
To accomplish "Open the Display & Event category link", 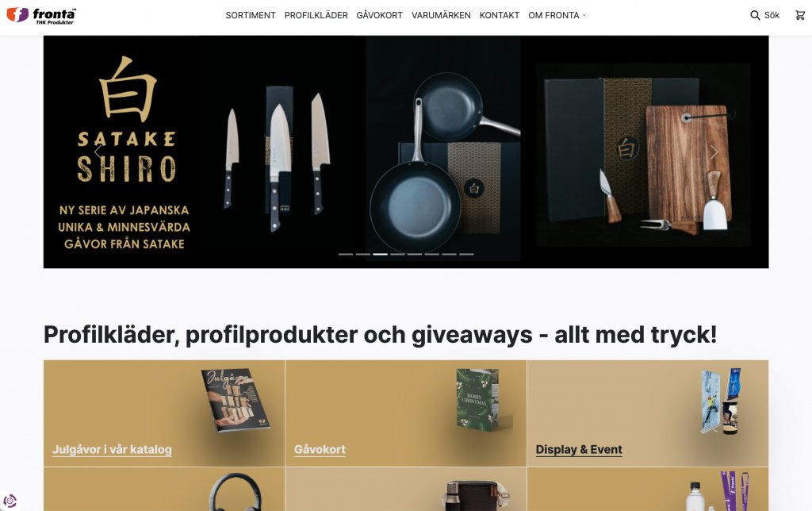I will 579,449.
